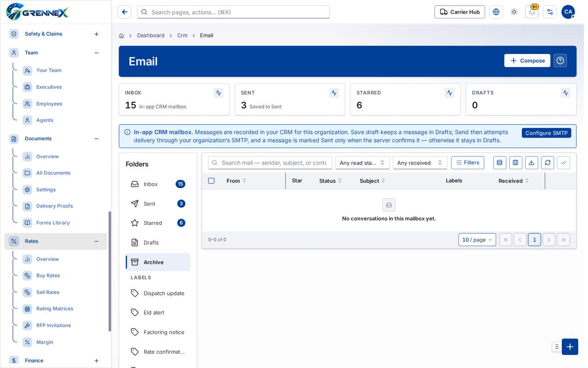Open the Starred folder
This screenshot has height=368, width=588.
pos(158,223)
